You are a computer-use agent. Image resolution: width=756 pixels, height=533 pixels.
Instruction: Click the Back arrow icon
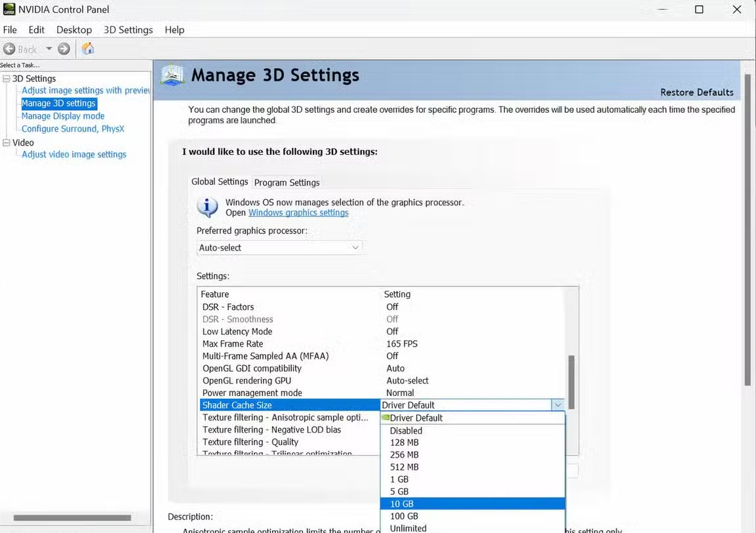(10, 49)
